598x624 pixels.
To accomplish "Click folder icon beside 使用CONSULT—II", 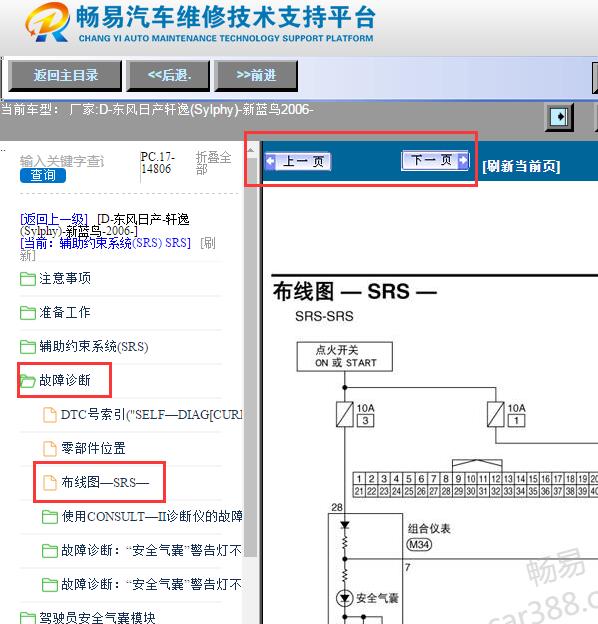I will coord(50,517).
